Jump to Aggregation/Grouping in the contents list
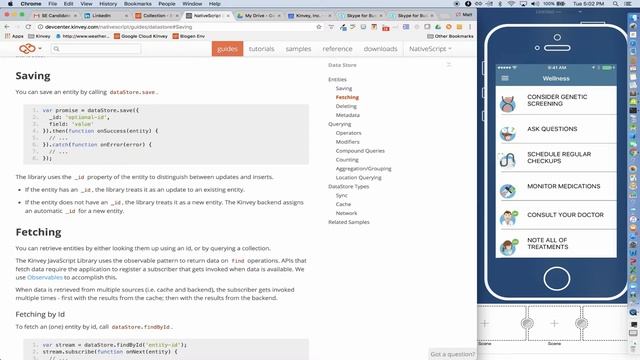 [x=363, y=169]
